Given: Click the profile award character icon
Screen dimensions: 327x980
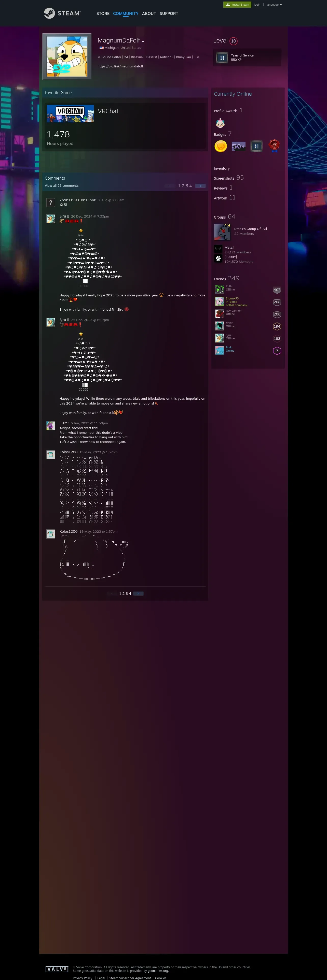Looking at the screenshot, I should [220, 123].
